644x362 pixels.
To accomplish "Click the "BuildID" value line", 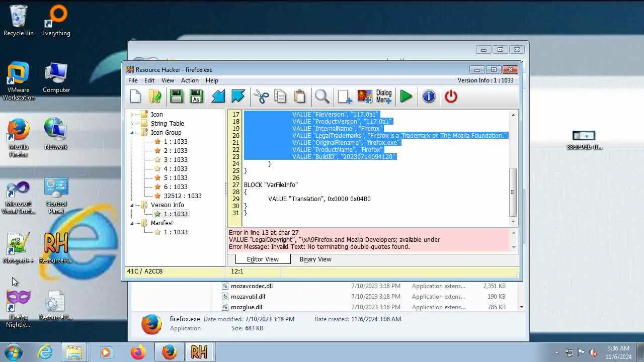I will click(344, 157).
